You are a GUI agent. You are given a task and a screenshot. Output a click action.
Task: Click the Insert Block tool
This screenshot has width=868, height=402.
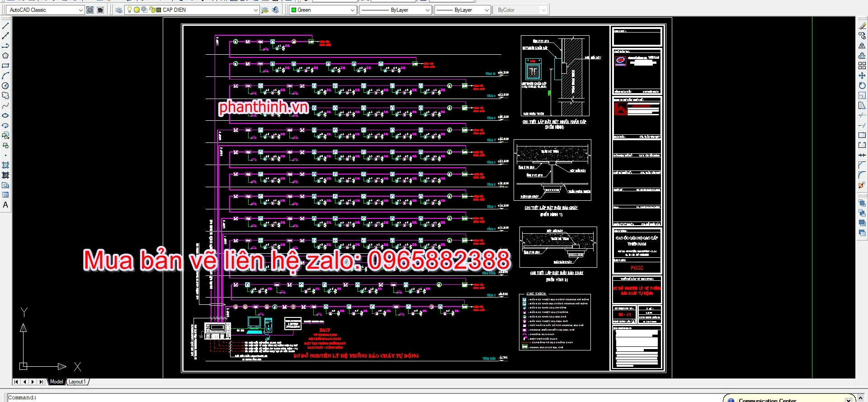[x=5, y=135]
